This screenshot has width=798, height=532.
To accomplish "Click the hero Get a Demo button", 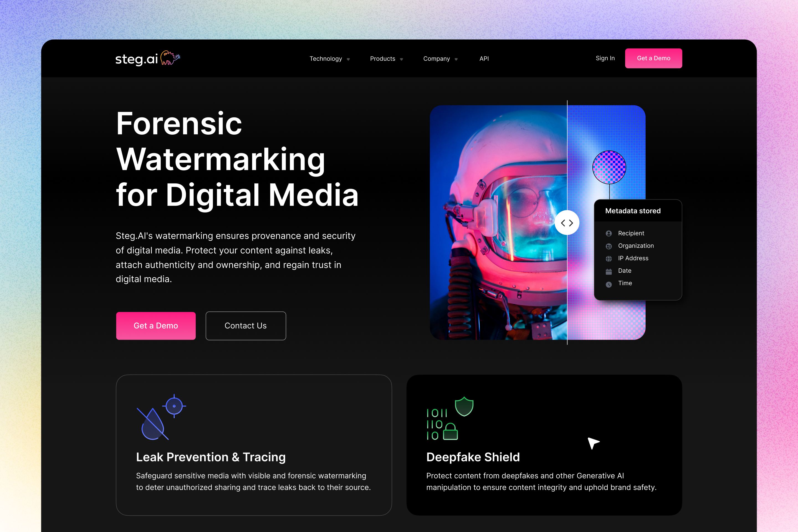I will click(156, 326).
